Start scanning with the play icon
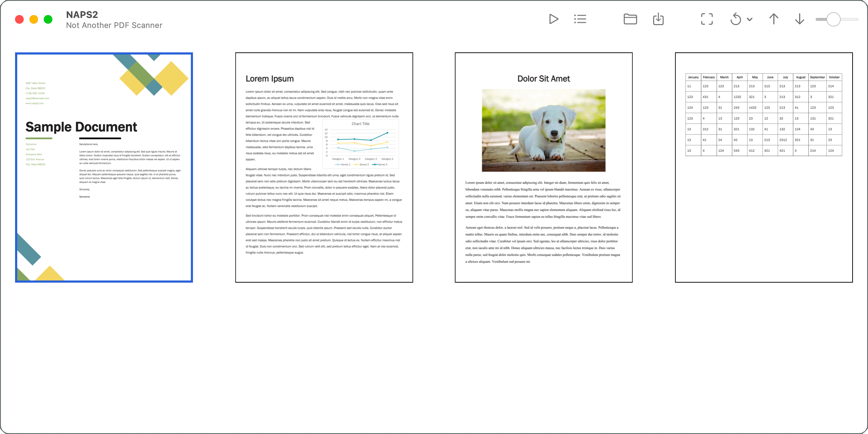 coord(553,19)
